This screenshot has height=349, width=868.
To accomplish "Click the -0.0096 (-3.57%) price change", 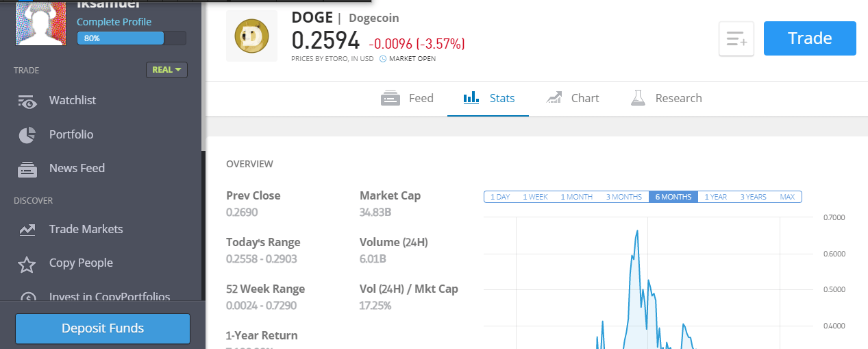I will pyautogui.click(x=417, y=44).
